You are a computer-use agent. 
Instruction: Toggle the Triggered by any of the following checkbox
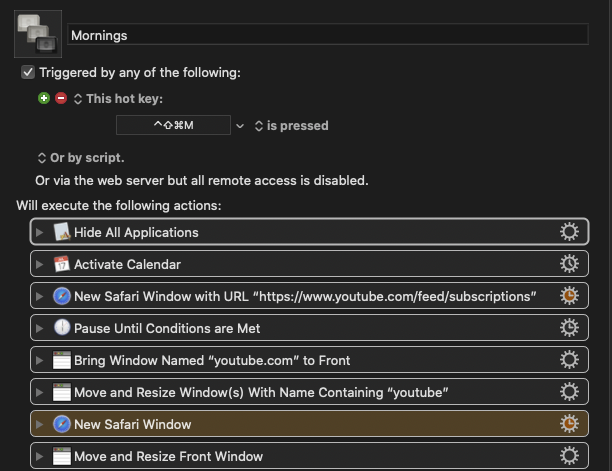(28, 72)
